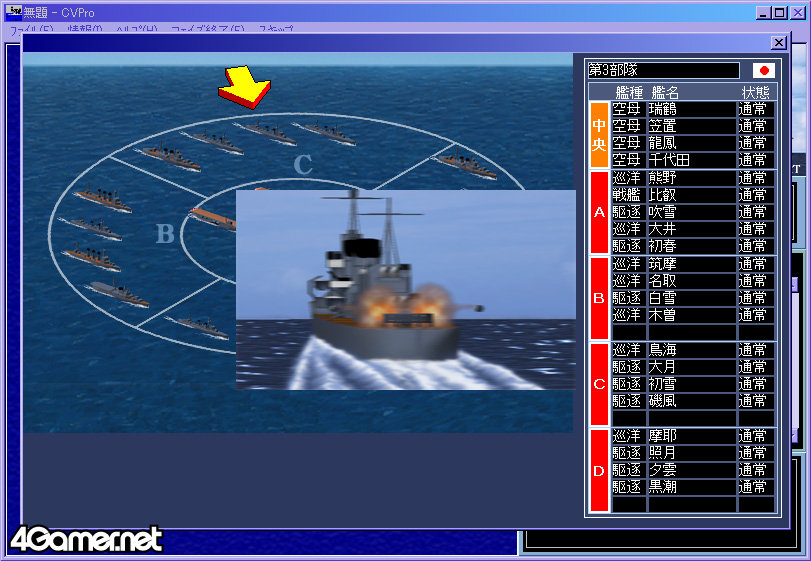The width and height of the screenshot is (811, 561).
Task: Click the スキップ menu item
Action: click(276, 29)
